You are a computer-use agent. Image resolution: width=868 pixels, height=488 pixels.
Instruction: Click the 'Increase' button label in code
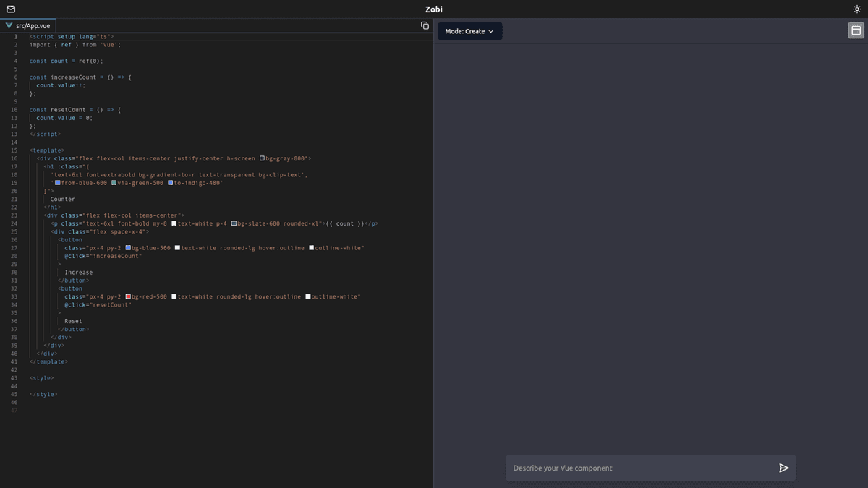[78, 273]
